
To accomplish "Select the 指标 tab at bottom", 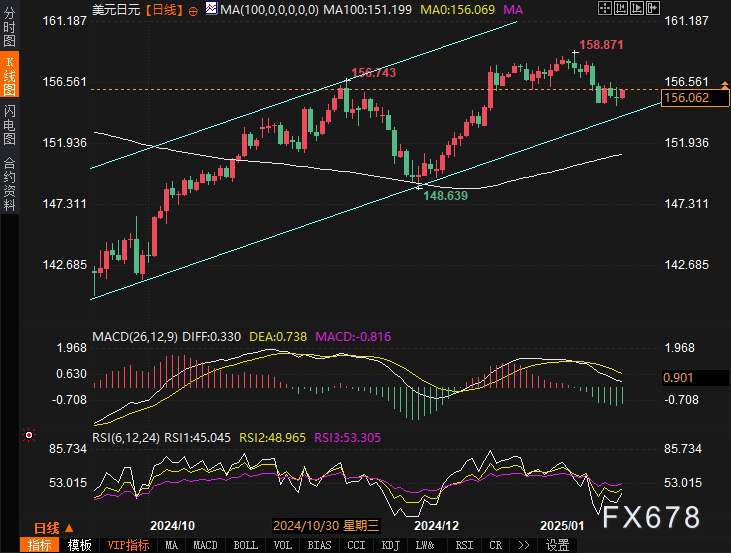I will click(40, 545).
